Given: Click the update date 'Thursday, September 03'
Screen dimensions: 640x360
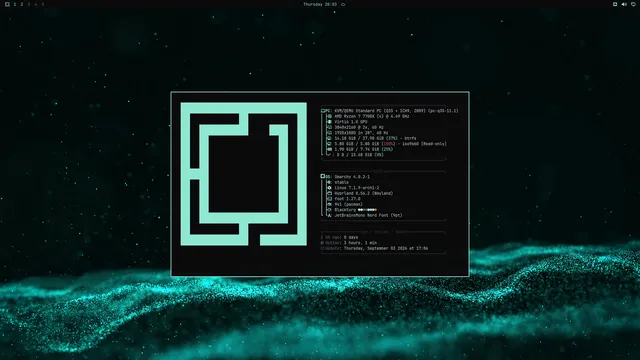Looking at the screenshot, I should pos(369,248).
